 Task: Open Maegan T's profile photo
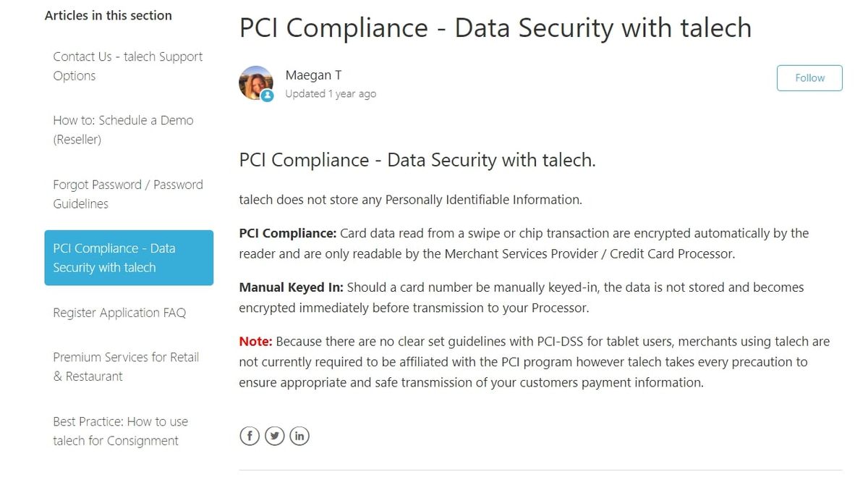255,82
